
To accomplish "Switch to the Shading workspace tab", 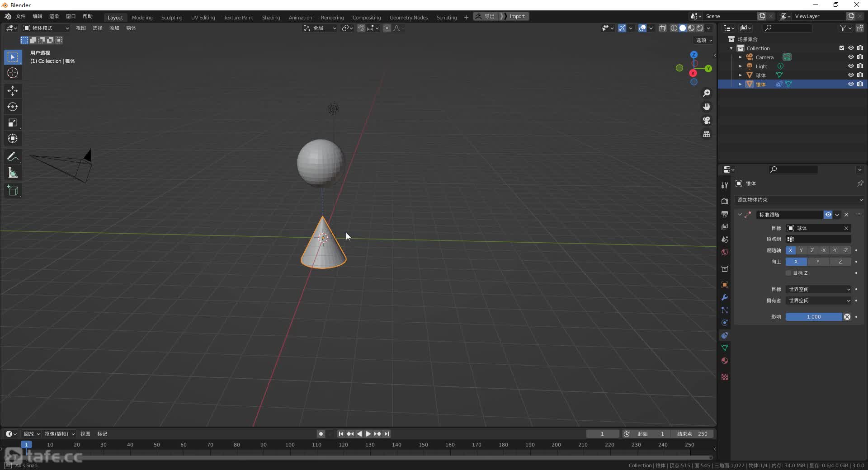I will tap(271, 17).
